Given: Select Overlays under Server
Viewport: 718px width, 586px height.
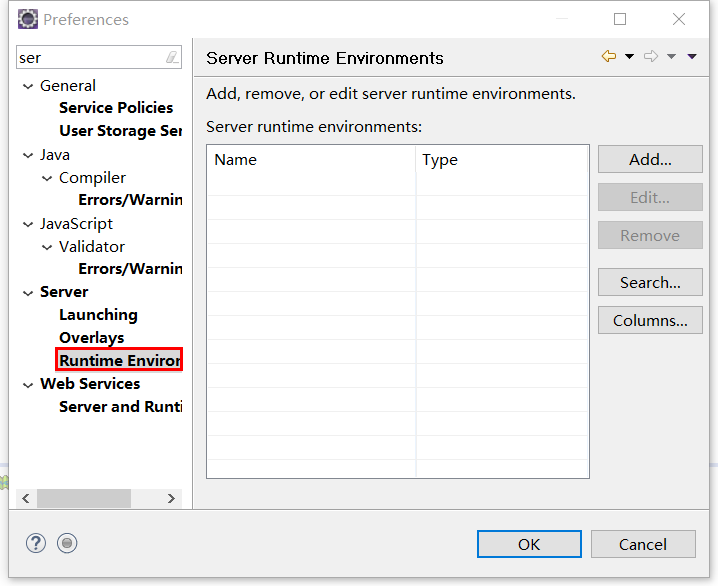Looking at the screenshot, I should [x=91, y=338].
